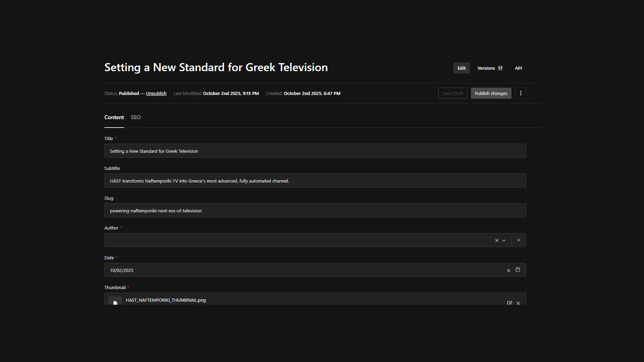Clear the Date field value
The width and height of the screenshot is (644, 362).
coord(508,270)
